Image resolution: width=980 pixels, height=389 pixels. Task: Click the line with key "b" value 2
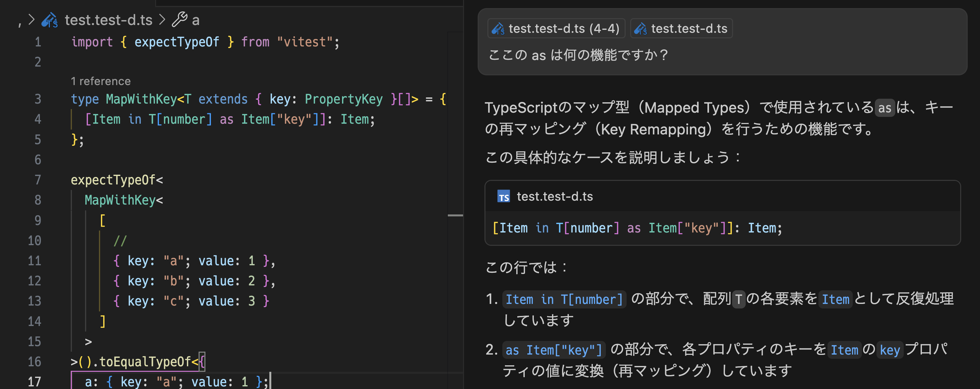[194, 281]
